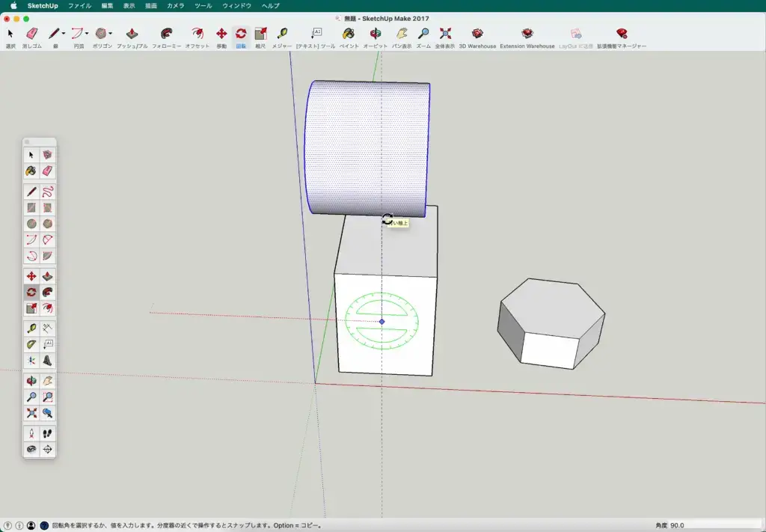Click the blue protractor center point on the cube
Viewport: 766px width, 532px height.
[382, 322]
